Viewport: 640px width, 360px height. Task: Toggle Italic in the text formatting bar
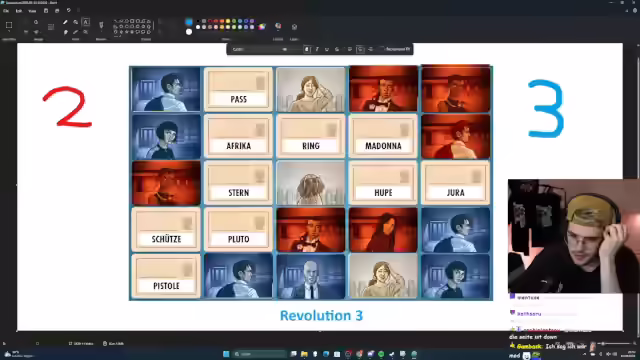point(317,49)
